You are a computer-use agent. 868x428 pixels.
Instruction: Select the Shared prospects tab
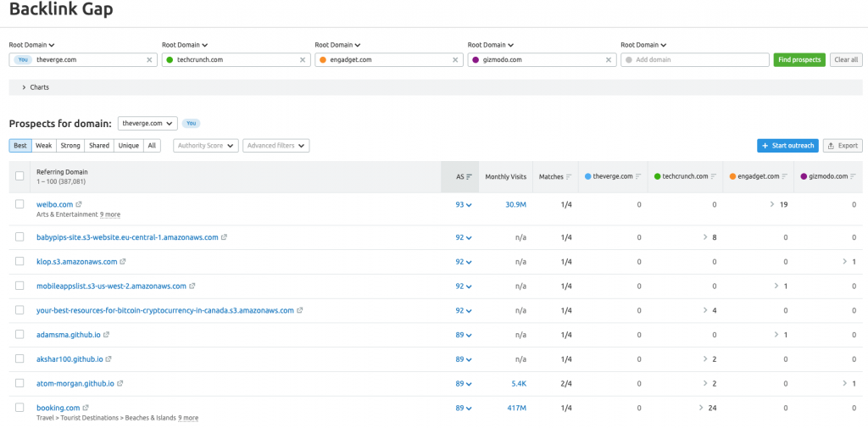click(x=99, y=146)
